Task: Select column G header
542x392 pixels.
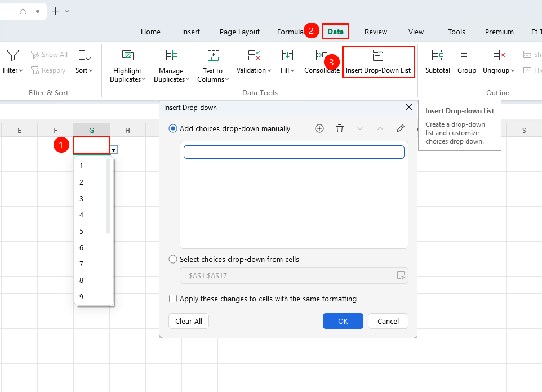Action: coord(92,130)
